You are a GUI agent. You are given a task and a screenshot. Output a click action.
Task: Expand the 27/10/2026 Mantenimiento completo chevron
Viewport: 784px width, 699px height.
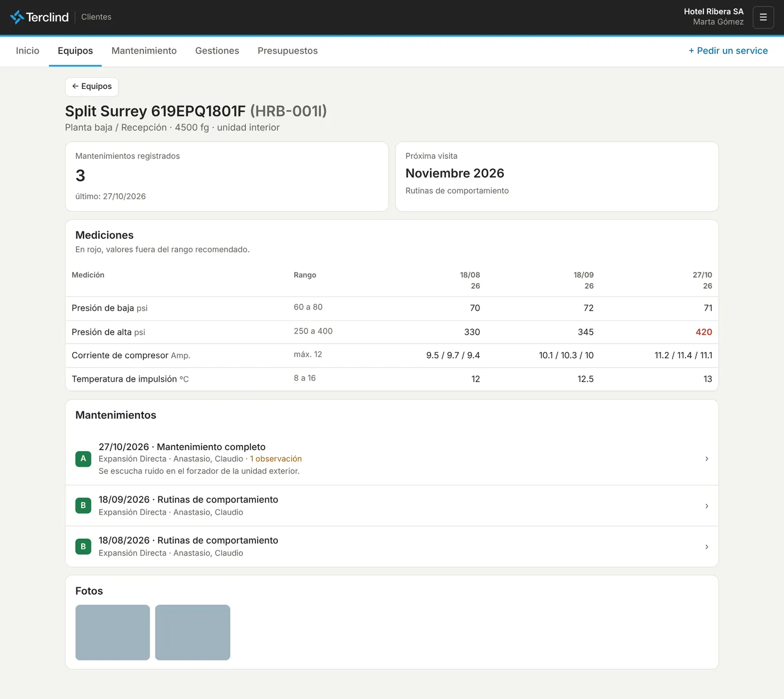click(x=707, y=459)
